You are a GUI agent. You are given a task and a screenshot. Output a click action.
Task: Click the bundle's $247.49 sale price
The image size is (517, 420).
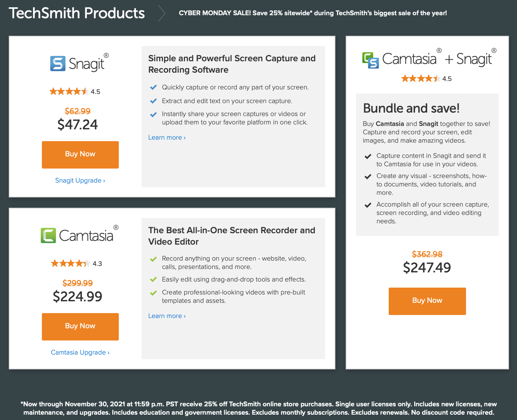click(427, 267)
